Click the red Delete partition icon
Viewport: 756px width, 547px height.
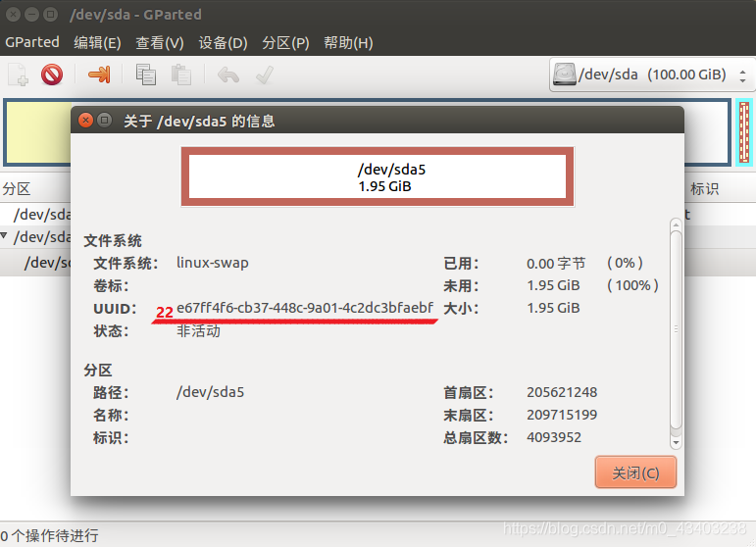click(52, 75)
